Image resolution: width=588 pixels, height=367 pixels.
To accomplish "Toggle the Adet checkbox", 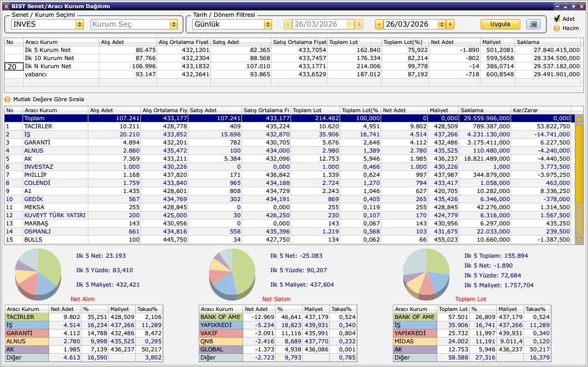I will click(557, 19).
